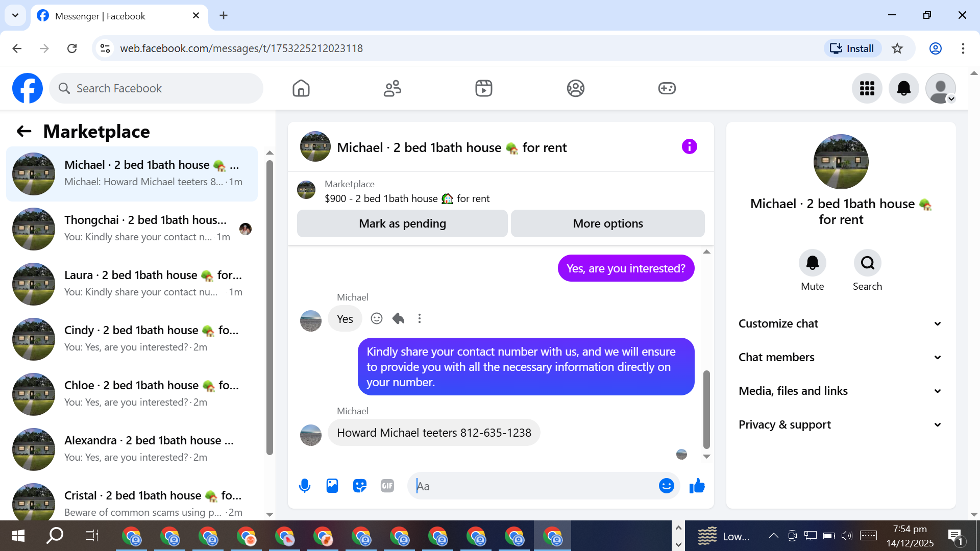Click More options button

click(x=607, y=223)
